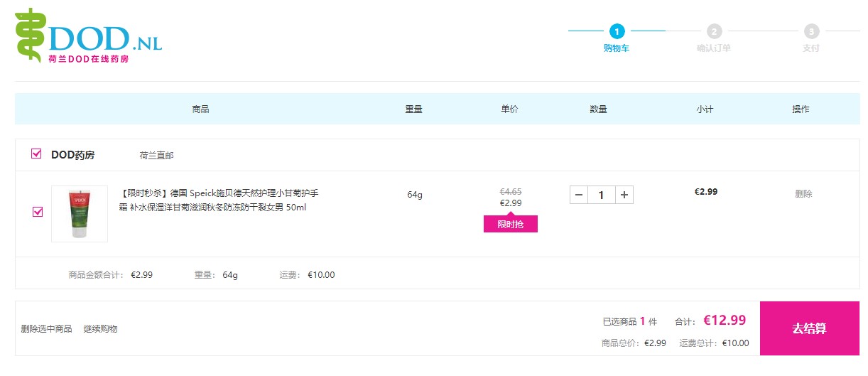Click the 已选商品 1 件 count text
The image size is (868, 376).
(630, 322)
